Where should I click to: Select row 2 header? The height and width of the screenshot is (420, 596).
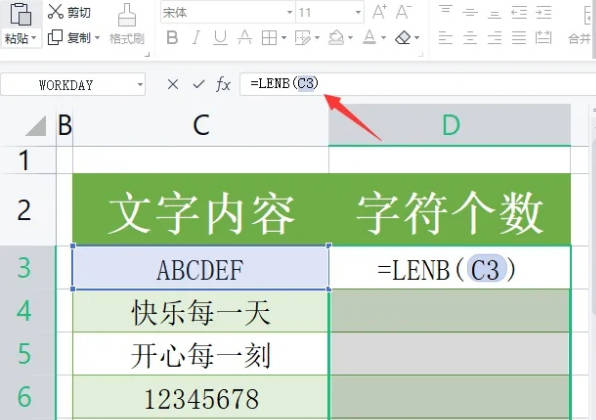(x=27, y=209)
